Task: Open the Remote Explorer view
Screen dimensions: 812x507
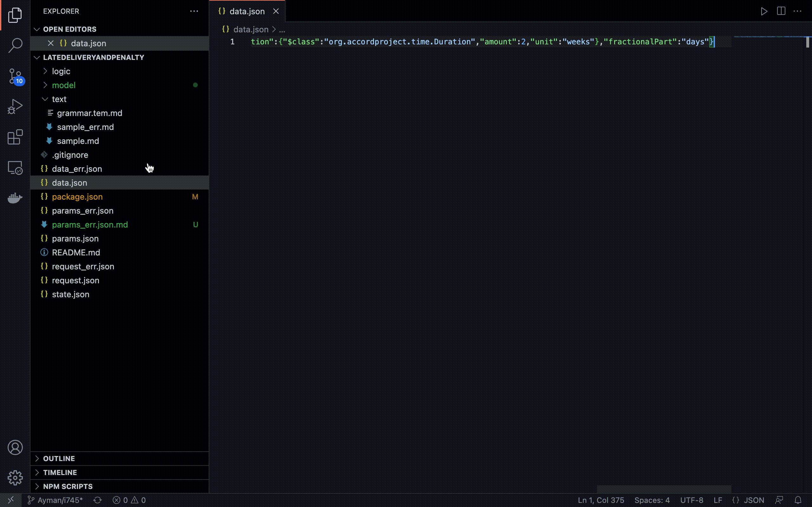Action: click(x=15, y=168)
